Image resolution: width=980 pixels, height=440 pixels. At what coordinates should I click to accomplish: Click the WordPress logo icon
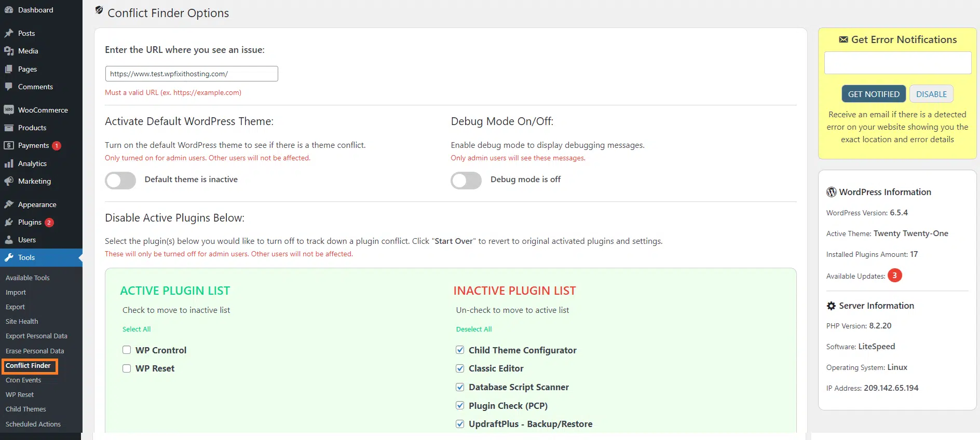pyautogui.click(x=832, y=192)
